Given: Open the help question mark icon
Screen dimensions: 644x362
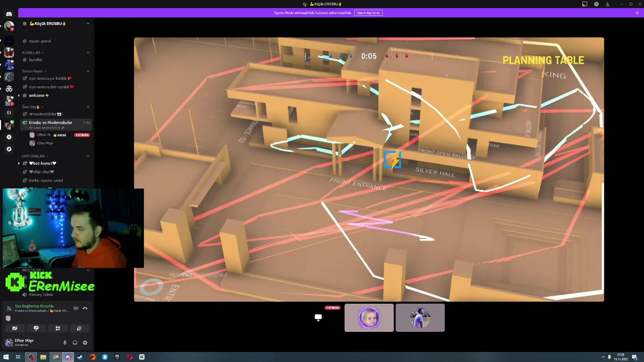Looking at the screenshot, I should [596, 4].
